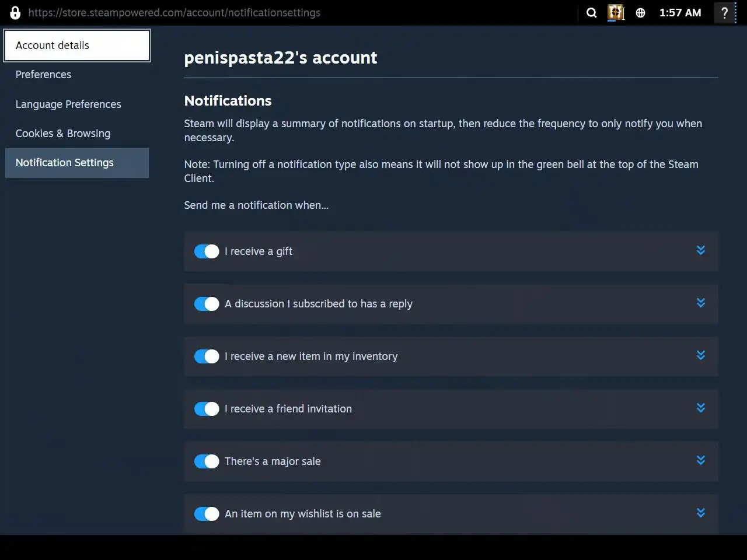Click 'An item on my wishlist is on sale' label
Screen dimensions: 747x560
click(303, 514)
